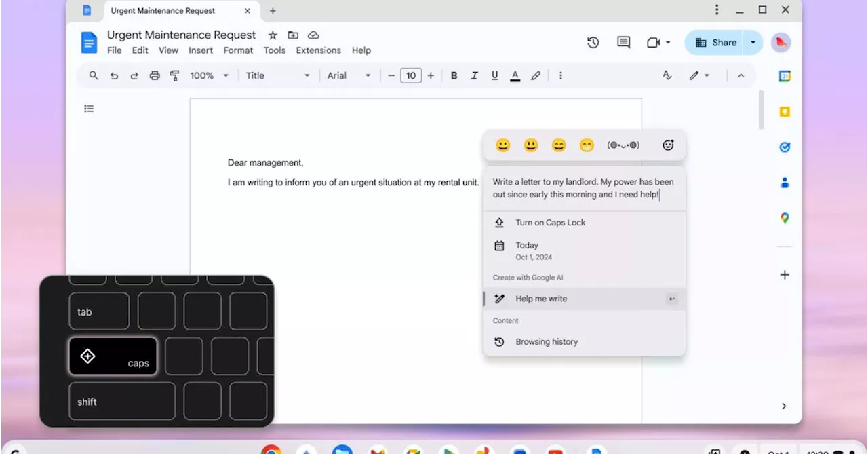The image size is (868, 454).
Task: Undo the last action
Action: tap(114, 75)
